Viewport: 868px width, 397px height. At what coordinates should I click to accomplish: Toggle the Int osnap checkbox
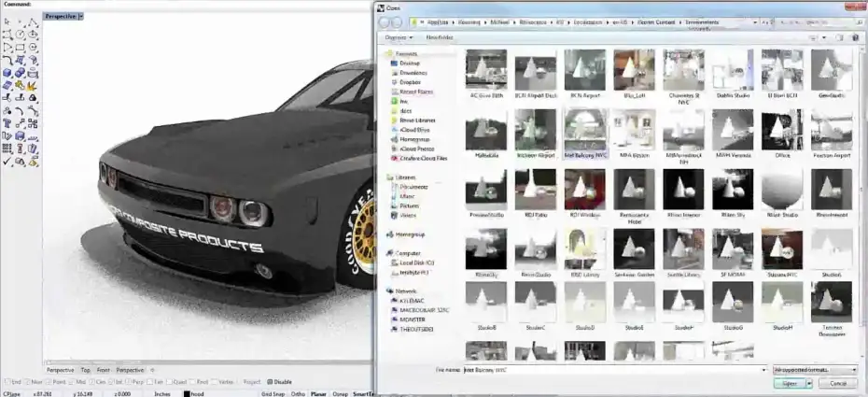click(x=111, y=382)
